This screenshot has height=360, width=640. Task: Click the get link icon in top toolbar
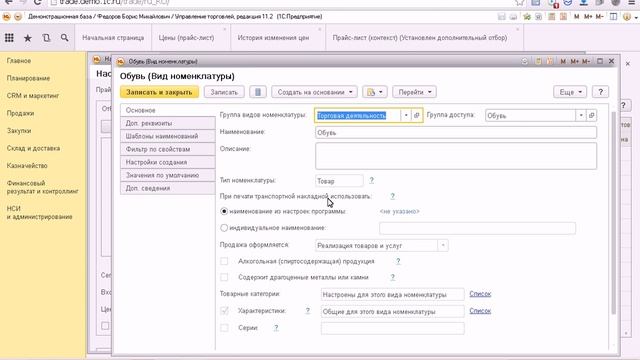coord(539,17)
